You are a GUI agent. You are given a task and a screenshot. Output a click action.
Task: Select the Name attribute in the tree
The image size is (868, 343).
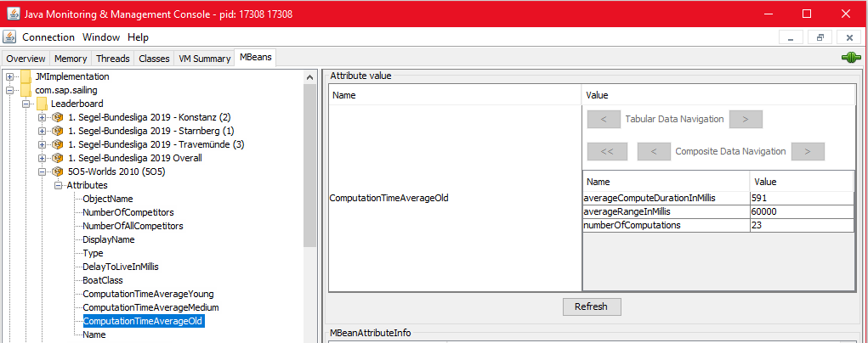coord(94,335)
